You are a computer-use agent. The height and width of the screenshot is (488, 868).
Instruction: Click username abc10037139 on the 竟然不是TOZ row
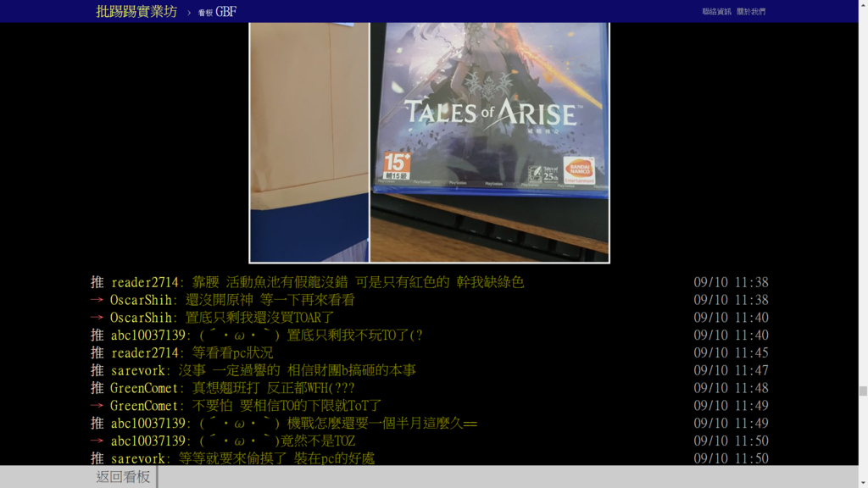click(x=148, y=441)
